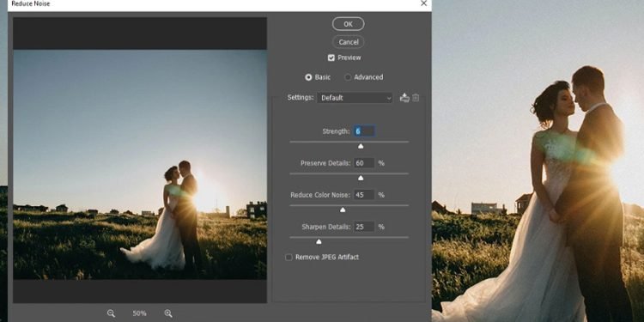Click the Reduce Color Noise value field

point(364,195)
